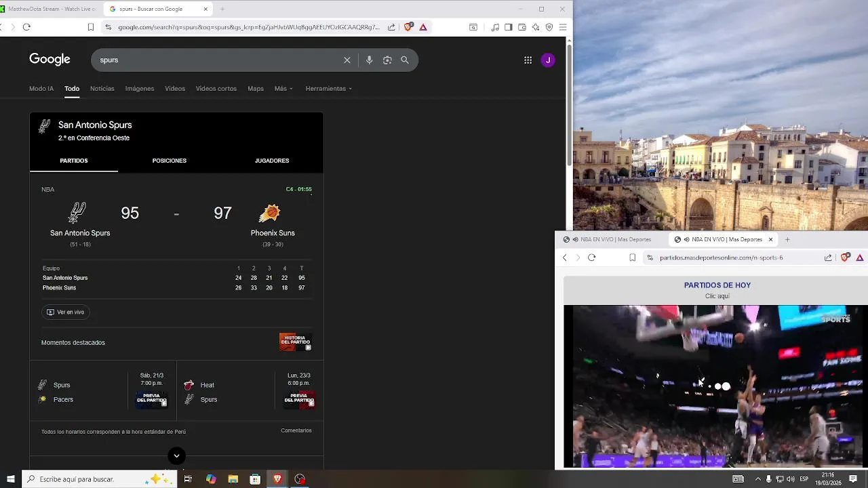Start Google voice search with the microphone
This screenshot has width=868, height=488.
click(369, 60)
